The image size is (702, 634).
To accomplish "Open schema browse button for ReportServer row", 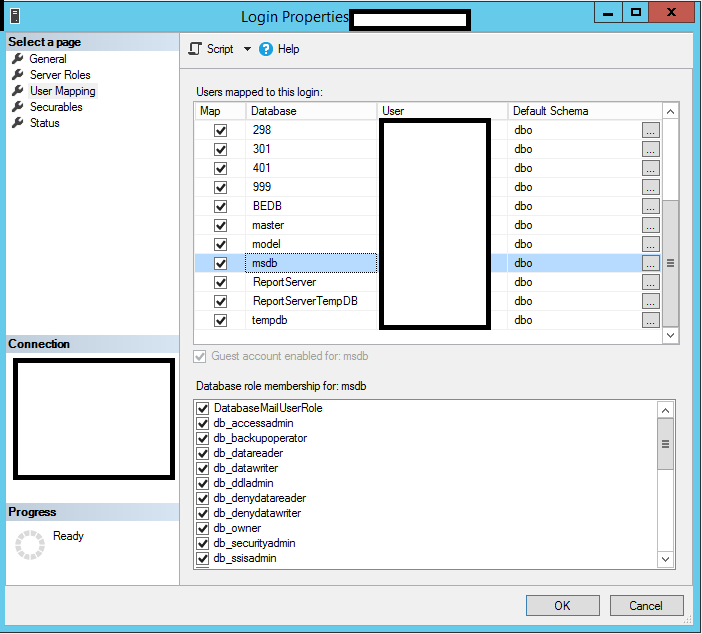I will 651,283.
